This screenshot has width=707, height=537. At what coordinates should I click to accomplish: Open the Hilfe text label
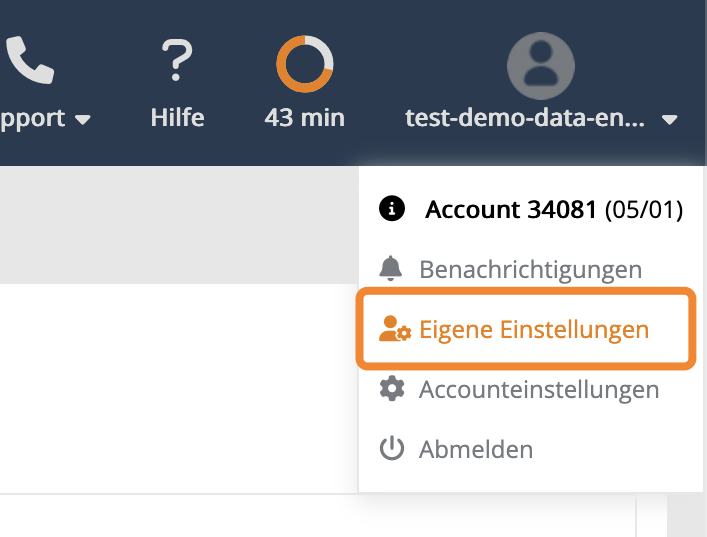[x=177, y=118]
